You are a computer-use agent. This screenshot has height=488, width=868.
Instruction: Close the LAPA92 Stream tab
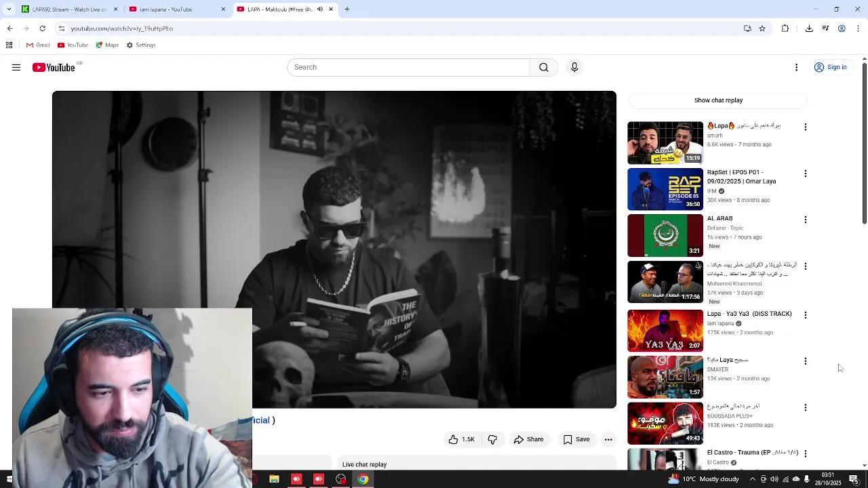click(115, 9)
